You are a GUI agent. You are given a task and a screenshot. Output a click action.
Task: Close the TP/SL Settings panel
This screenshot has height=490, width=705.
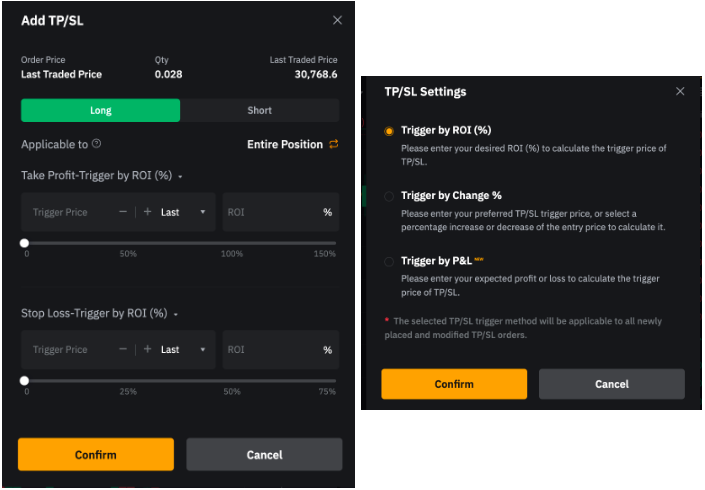pyautogui.click(x=680, y=91)
